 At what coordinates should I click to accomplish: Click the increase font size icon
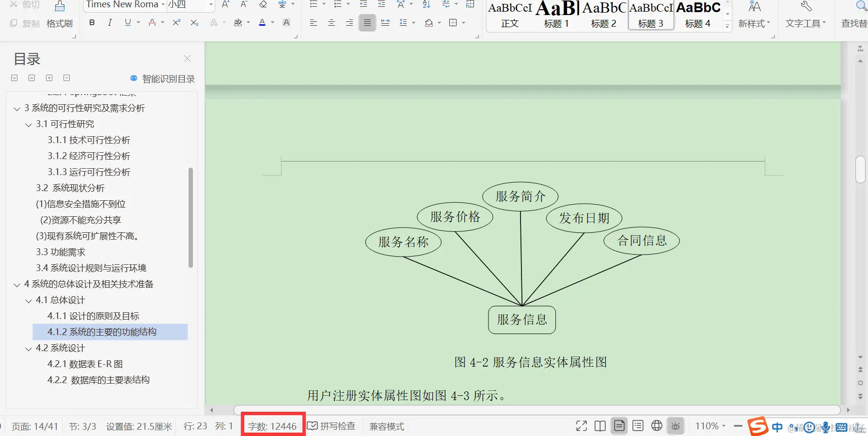coord(226,4)
